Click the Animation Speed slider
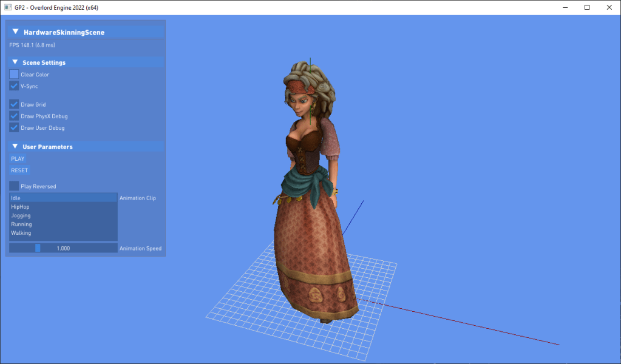Image resolution: width=621 pixels, height=364 pixels. (x=63, y=248)
